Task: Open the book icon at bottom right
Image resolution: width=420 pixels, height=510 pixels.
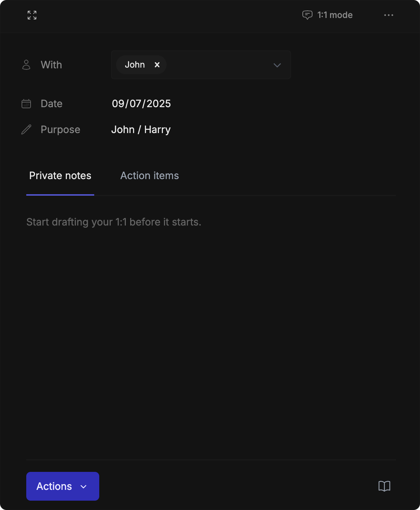Action: 384,486
